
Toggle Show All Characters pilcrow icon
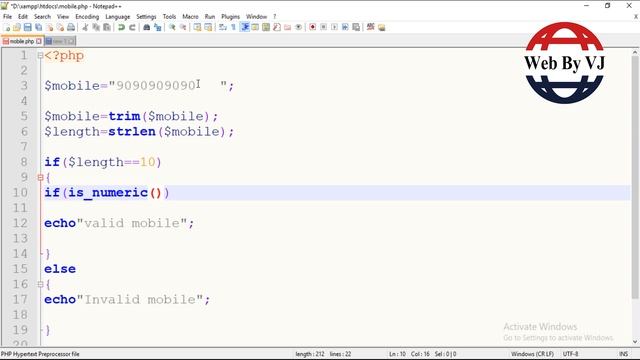point(233,27)
